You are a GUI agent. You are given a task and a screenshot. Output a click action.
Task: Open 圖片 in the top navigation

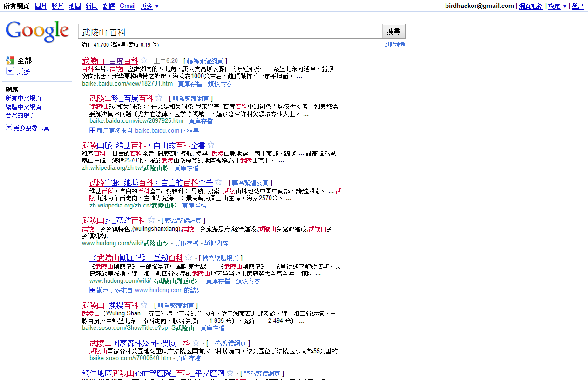[x=41, y=6]
